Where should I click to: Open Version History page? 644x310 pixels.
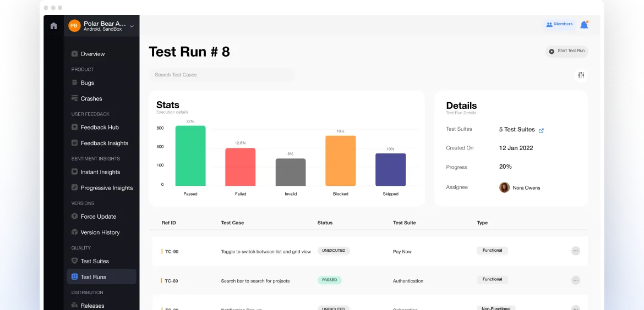pyautogui.click(x=100, y=232)
